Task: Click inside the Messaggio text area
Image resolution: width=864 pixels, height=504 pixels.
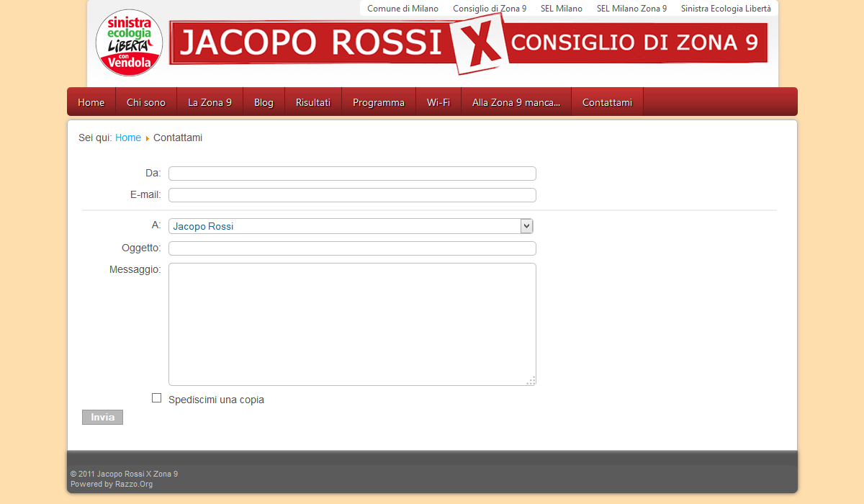Action: coord(352,324)
